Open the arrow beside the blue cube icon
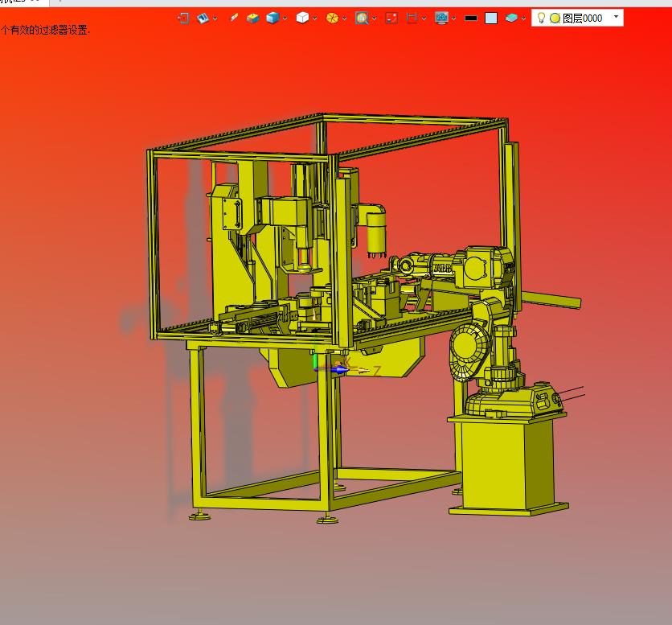The image size is (672, 625). coord(285,19)
